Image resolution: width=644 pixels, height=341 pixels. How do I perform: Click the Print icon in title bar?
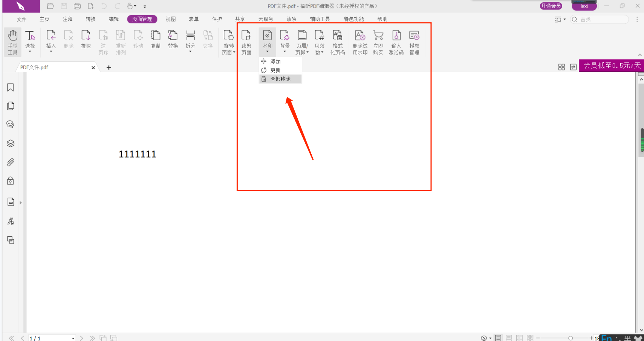click(77, 6)
